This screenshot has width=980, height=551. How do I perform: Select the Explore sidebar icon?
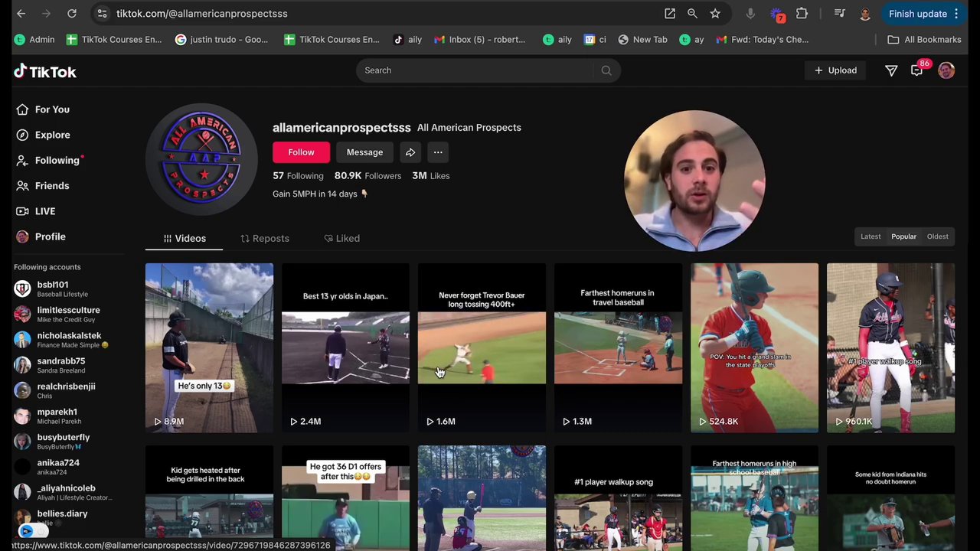(x=23, y=135)
